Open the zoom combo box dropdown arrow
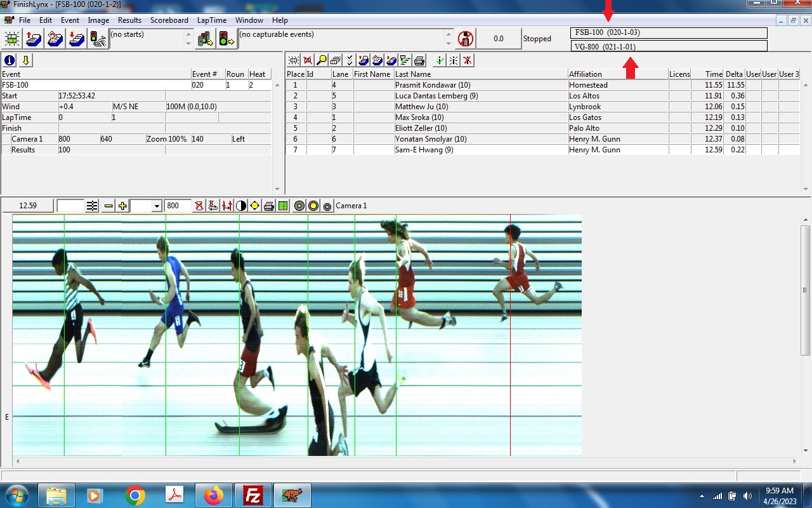Viewport: 812px width, 508px height. pos(157,206)
